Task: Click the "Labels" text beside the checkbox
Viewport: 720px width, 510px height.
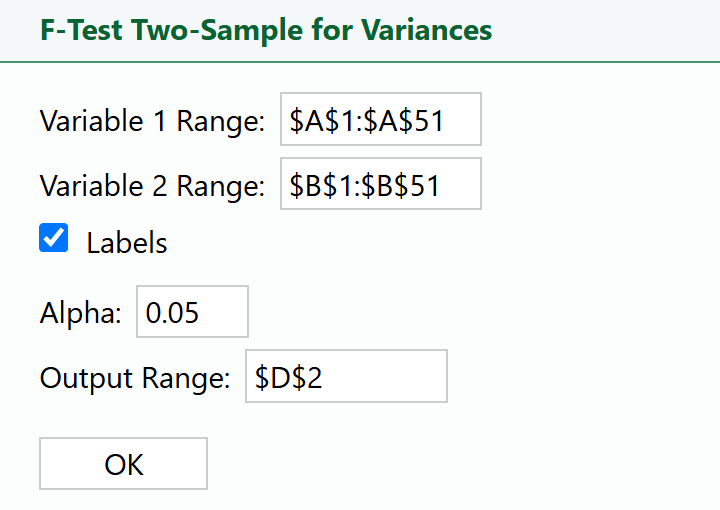Action: (127, 242)
